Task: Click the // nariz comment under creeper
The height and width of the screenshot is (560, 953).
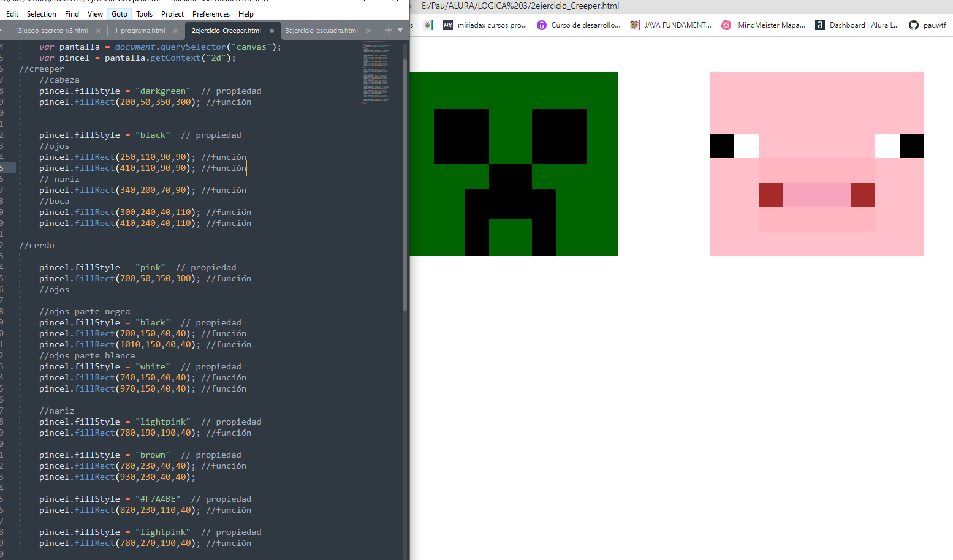Action: [59, 179]
